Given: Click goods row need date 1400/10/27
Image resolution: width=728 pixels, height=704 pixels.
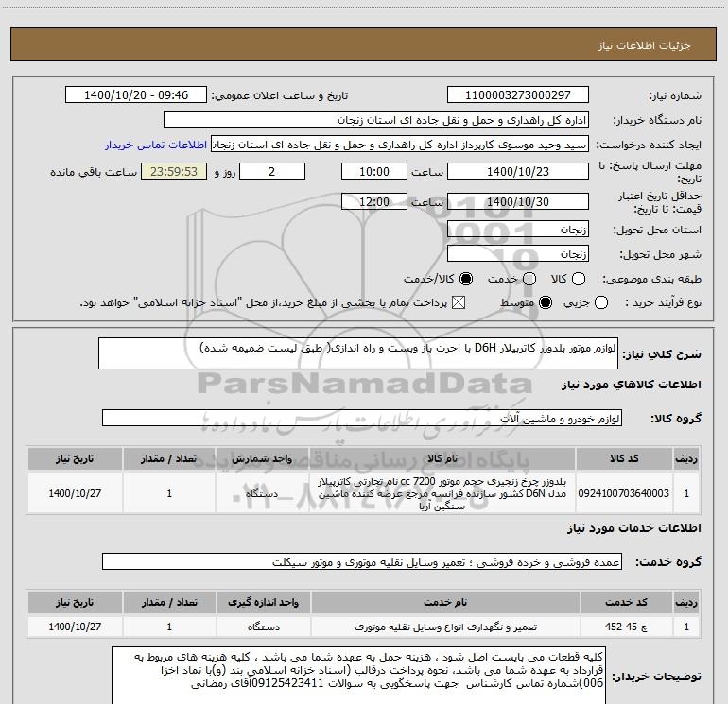Looking at the screenshot, I should click(x=75, y=493).
